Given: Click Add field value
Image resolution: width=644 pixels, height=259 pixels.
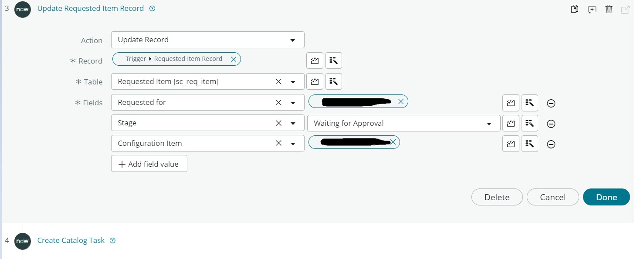Looking at the screenshot, I should tap(149, 164).
